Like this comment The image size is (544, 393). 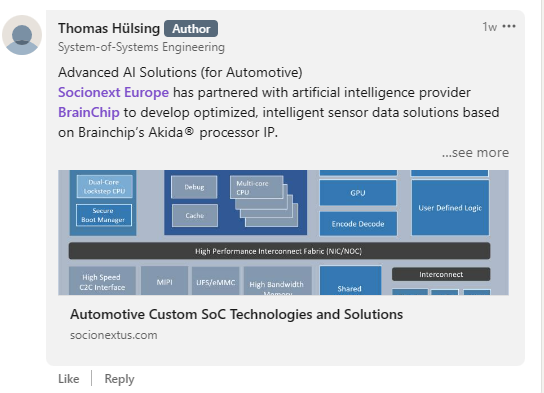tap(69, 379)
